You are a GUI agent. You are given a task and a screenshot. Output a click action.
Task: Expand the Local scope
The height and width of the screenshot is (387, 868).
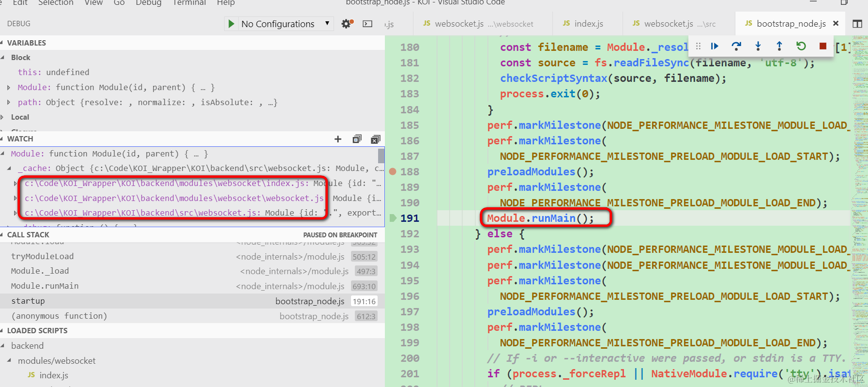click(x=2, y=117)
